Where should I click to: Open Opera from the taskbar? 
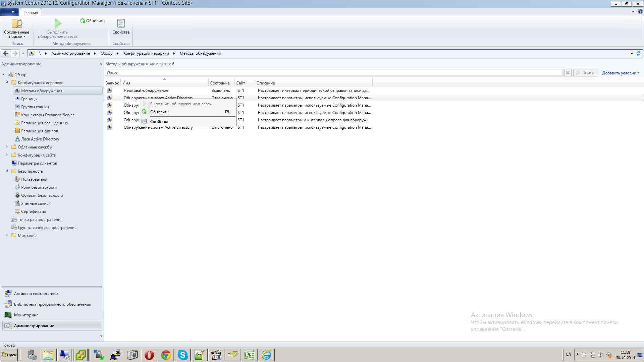click(149, 355)
